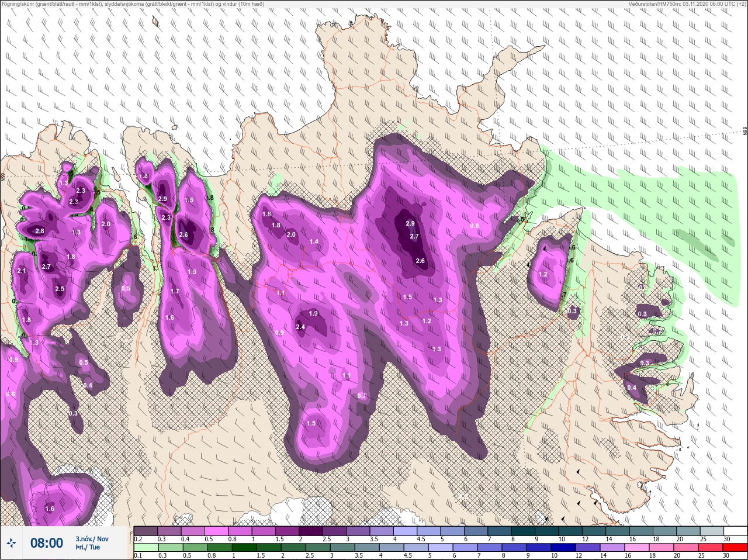Click the compass star icon beside the time
748x560 pixels.
[12, 543]
